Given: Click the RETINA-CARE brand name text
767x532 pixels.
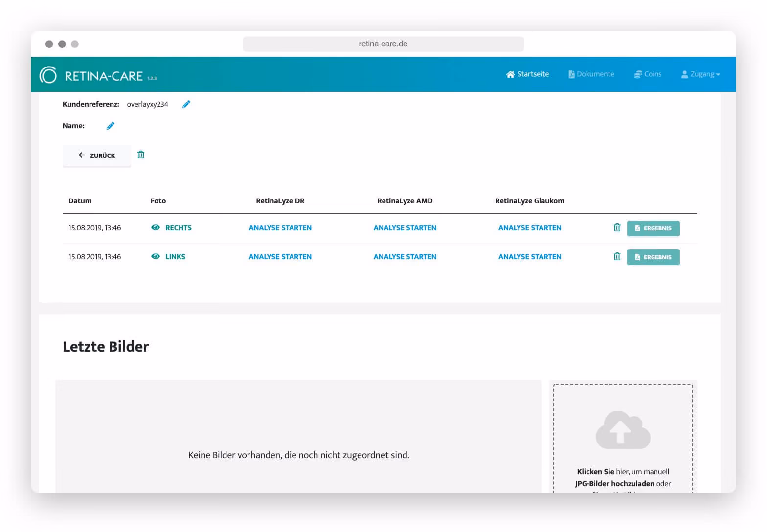Looking at the screenshot, I should (104, 76).
